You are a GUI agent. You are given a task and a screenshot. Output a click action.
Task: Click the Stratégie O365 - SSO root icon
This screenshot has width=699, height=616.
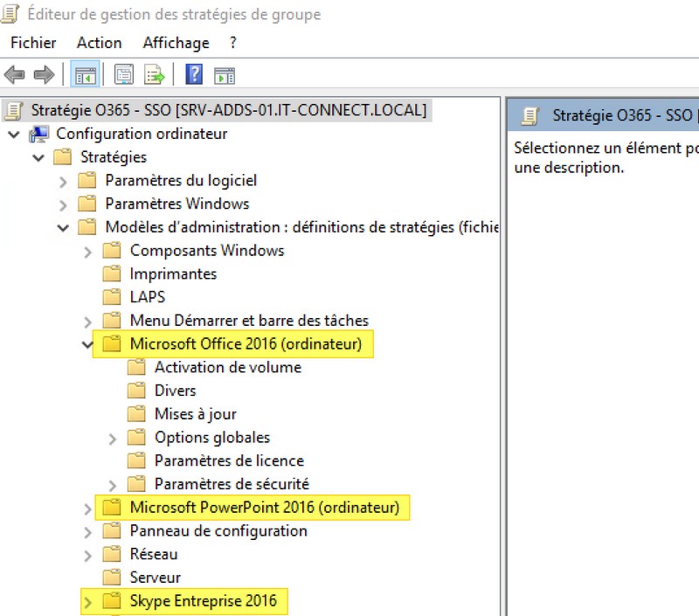click(11, 109)
